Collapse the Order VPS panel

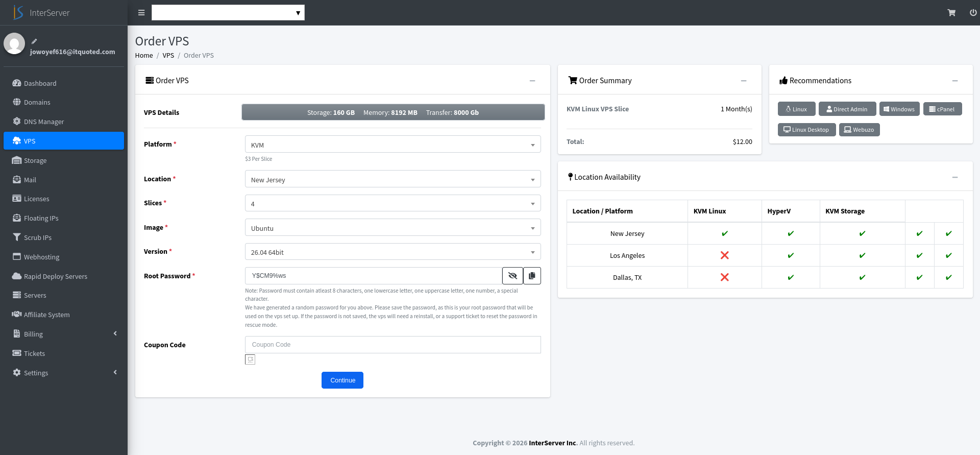[532, 81]
